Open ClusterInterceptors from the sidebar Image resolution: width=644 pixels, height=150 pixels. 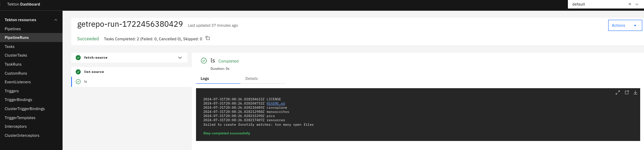tap(22, 135)
